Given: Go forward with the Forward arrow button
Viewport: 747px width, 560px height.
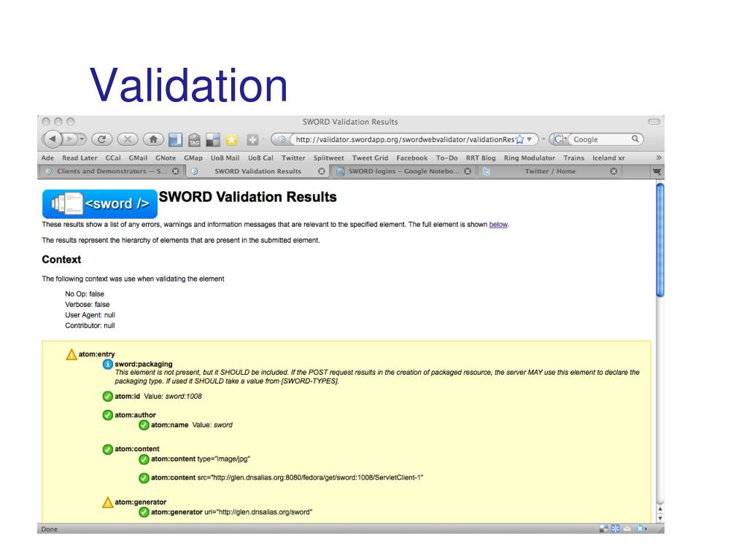Looking at the screenshot, I should (x=70, y=139).
